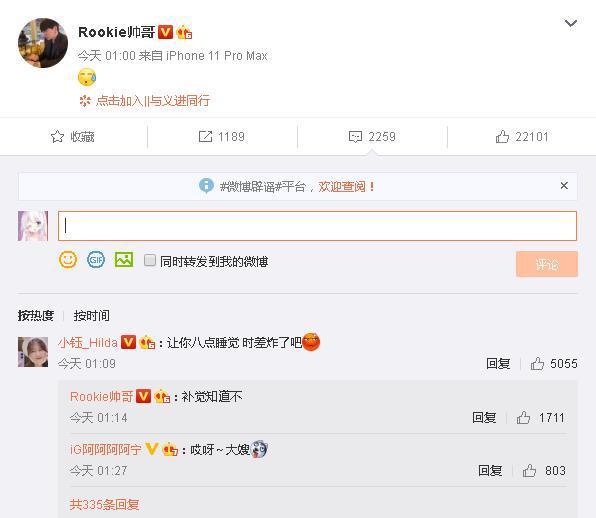Click the repost icon showing 1189
The image size is (596, 518).
205,136
